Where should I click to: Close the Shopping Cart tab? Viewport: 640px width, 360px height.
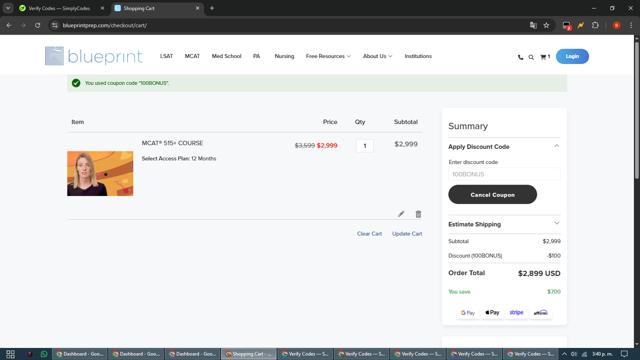click(x=198, y=8)
